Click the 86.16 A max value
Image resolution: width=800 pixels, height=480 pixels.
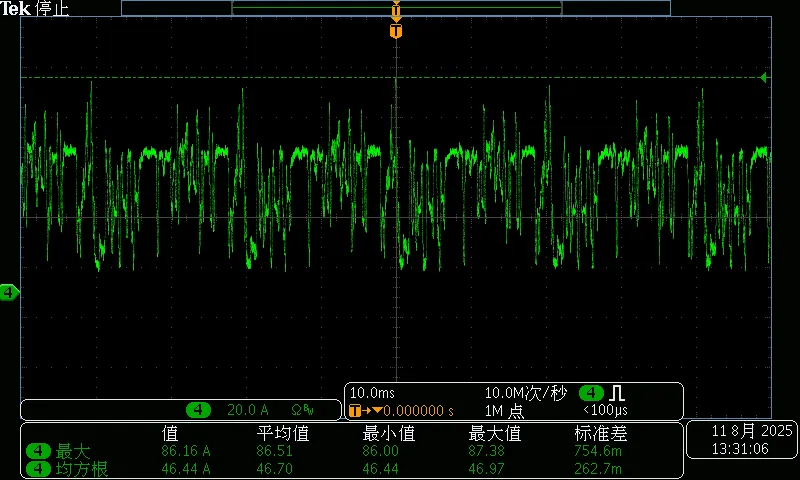click(x=186, y=451)
